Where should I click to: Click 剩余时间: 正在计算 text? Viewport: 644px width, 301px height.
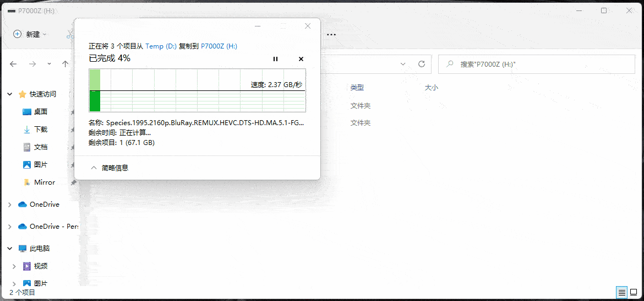click(119, 133)
